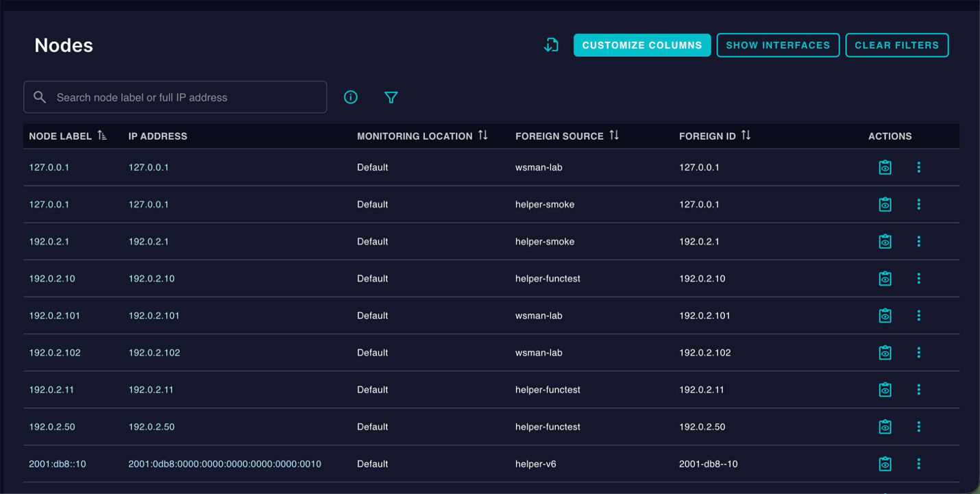Sort by Foreign ID arrows
Screen dimensions: 980x494
[x=746, y=136]
